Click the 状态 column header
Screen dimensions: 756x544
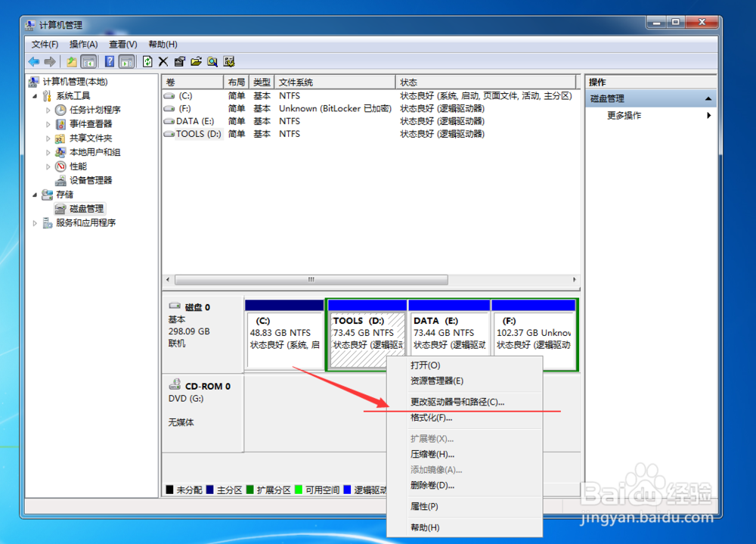pos(486,82)
